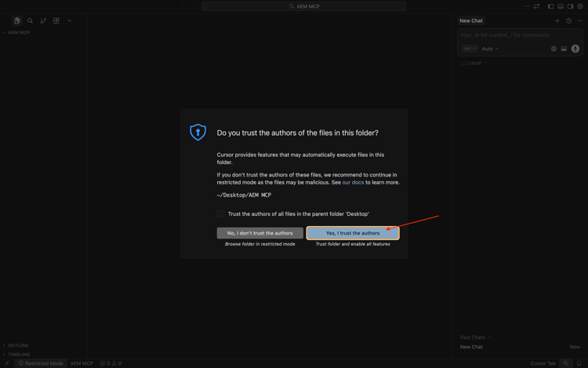Image resolution: width=588 pixels, height=368 pixels.
Task: Open the 'our docs' link
Action: pyautogui.click(x=353, y=182)
